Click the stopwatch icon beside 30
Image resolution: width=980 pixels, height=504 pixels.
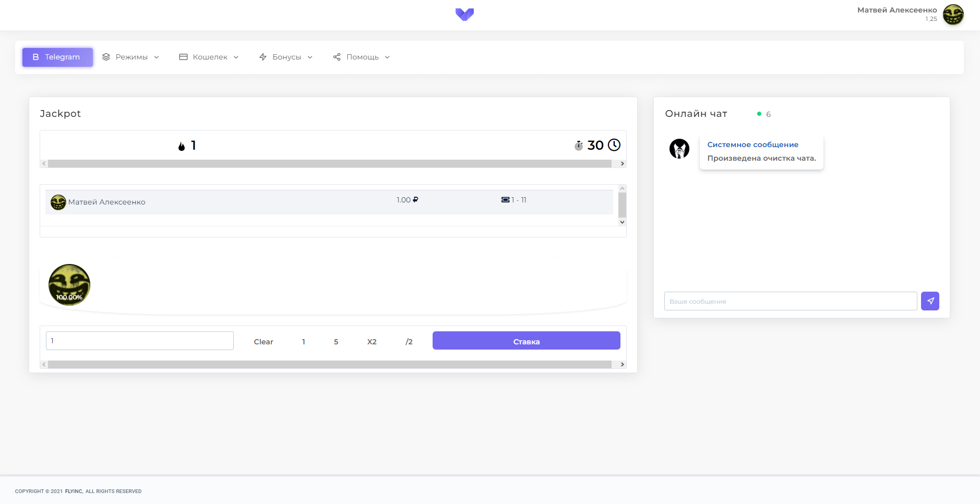pyautogui.click(x=579, y=146)
